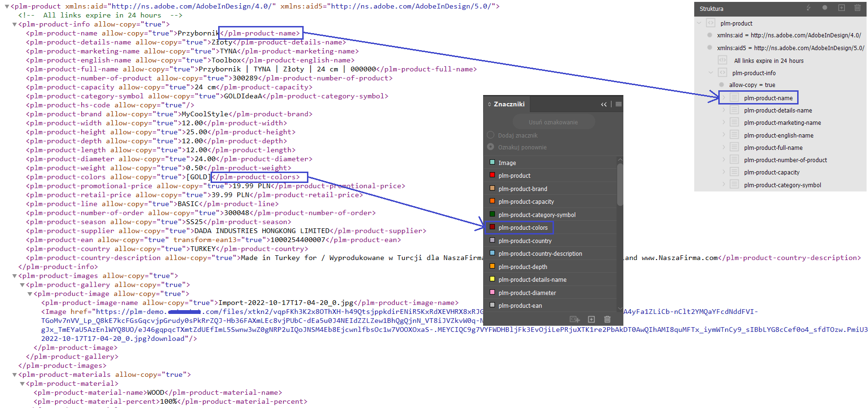This screenshot has height=408, width=868.
Task: Open the Znaczniki panel hamburger menu
Action: tap(619, 104)
